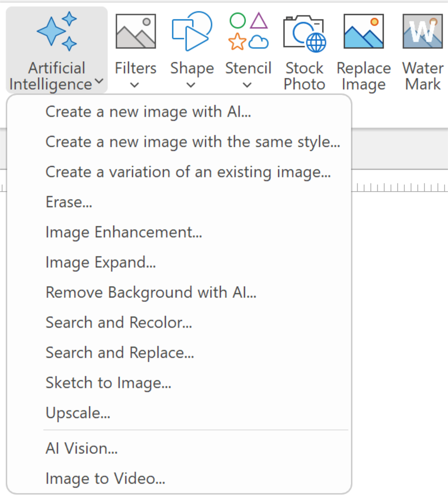Expand the Filters dropdown arrow
This screenshot has height=501, width=448.
tap(135, 85)
